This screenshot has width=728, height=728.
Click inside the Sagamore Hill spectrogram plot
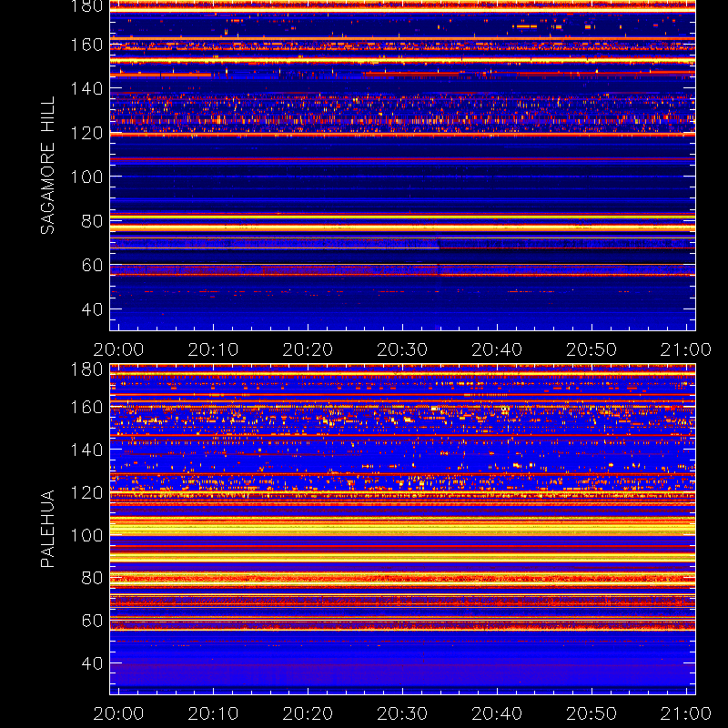click(x=402, y=166)
